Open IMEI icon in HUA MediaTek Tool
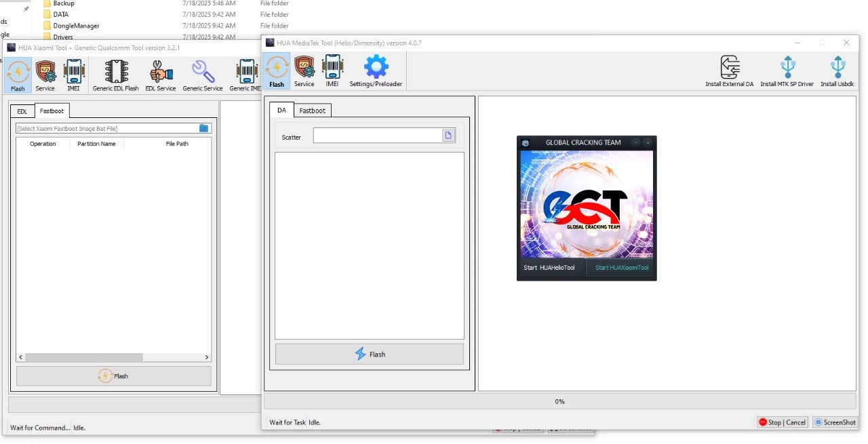 332,71
